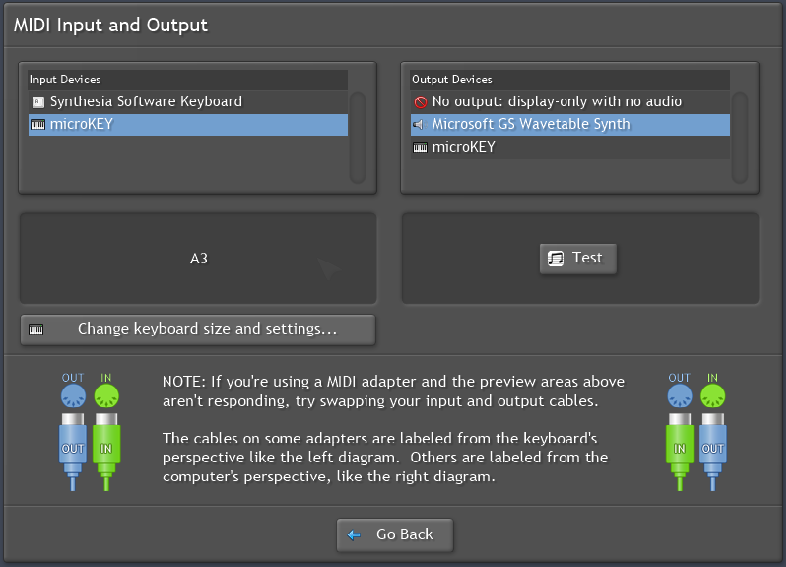Click keyboard icon next to output microKEY
Screen dimensions: 786x567
pyautogui.click(x=420, y=148)
